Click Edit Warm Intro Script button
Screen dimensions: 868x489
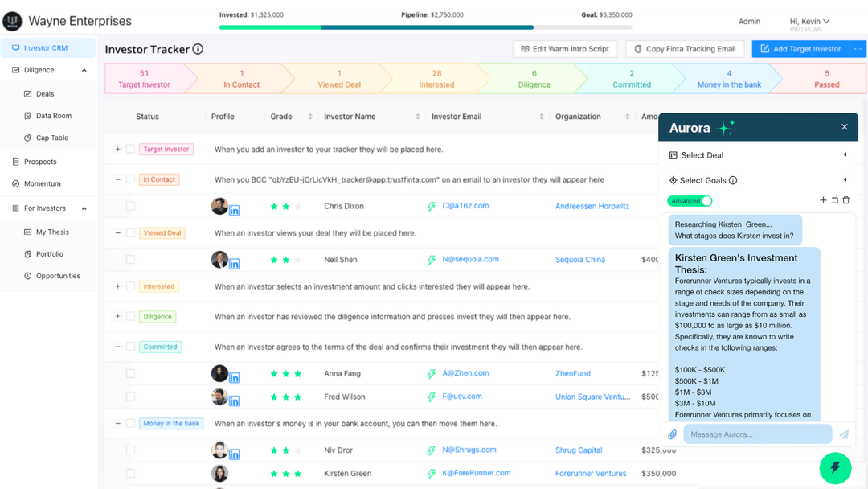click(x=565, y=49)
